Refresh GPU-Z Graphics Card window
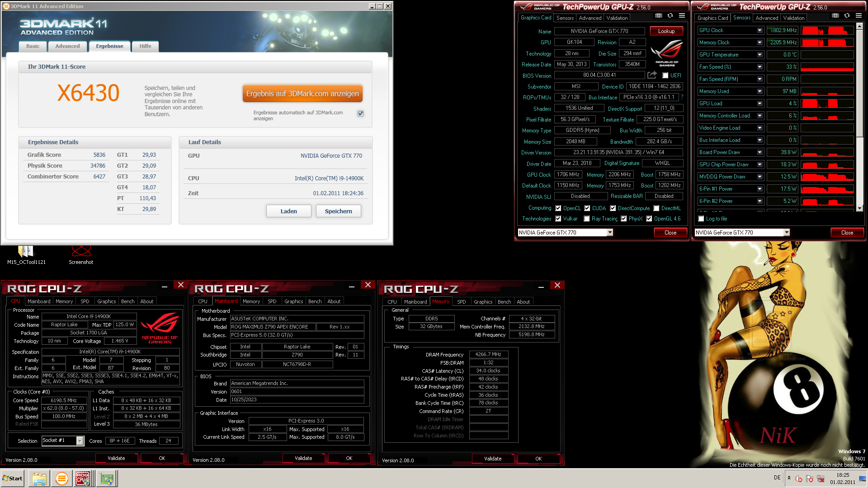The image size is (868, 488). [x=670, y=16]
